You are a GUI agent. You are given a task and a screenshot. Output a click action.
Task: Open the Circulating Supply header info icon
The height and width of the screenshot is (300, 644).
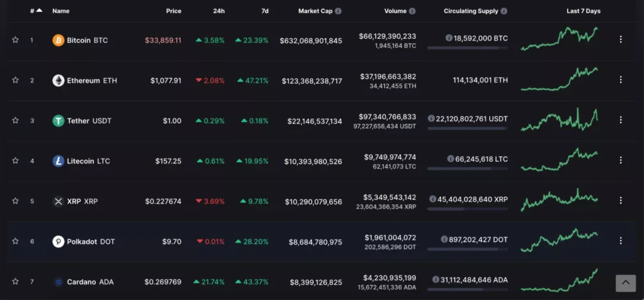504,11
